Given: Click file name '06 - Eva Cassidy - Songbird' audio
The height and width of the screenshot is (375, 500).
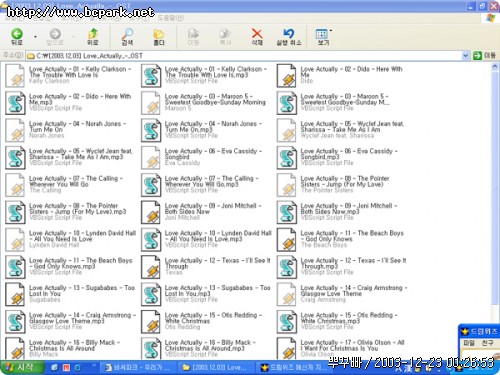Looking at the screenshot, I should point(213,154).
